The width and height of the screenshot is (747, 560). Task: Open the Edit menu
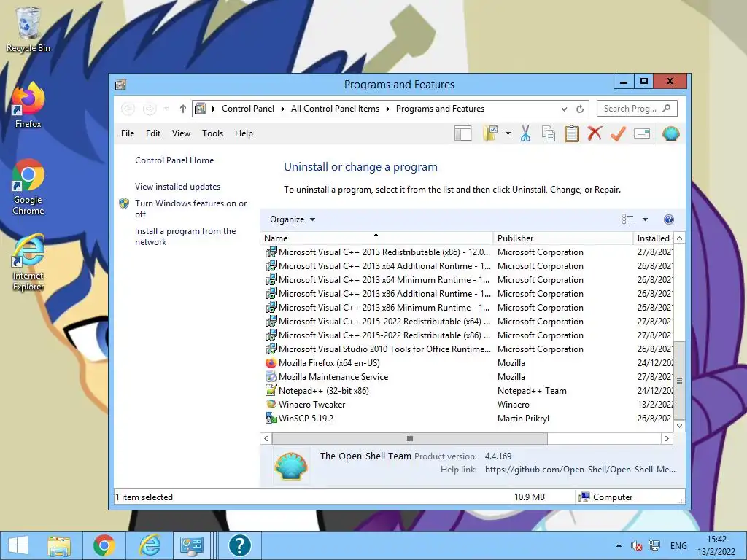pos(153,134)
